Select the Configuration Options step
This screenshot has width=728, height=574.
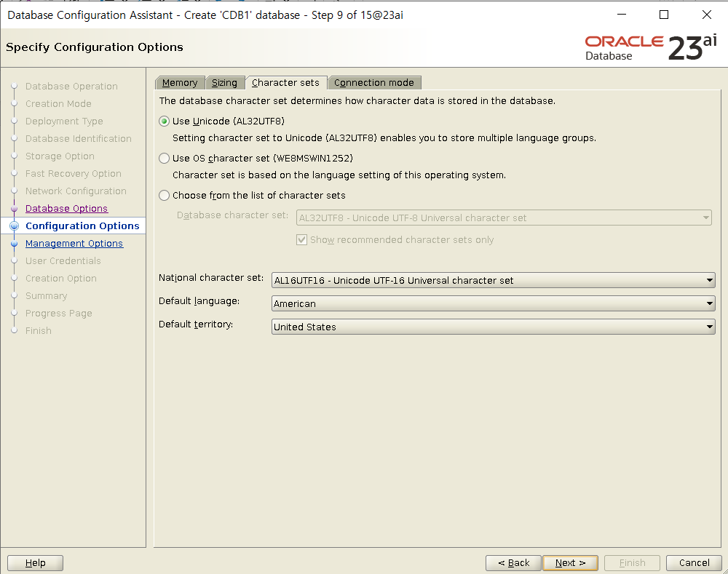click(82, 226)
